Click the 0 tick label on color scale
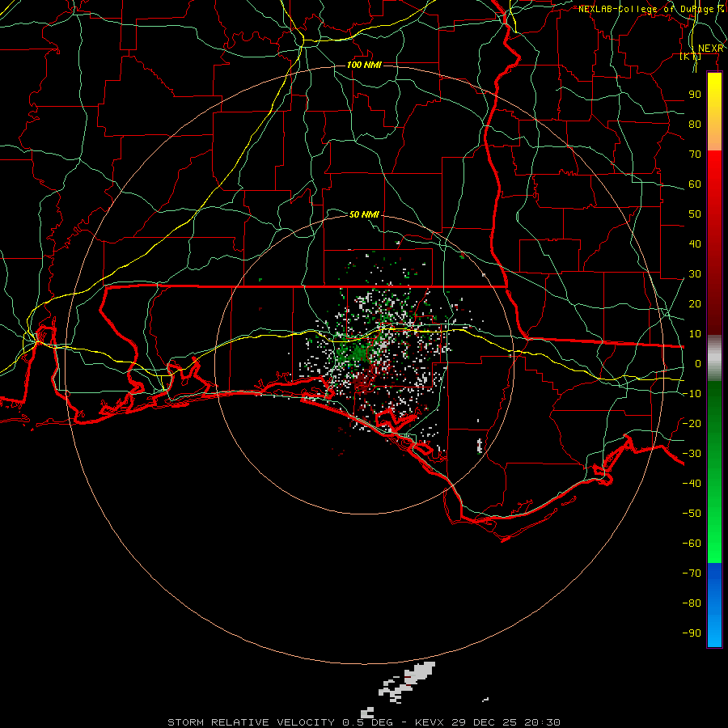 (698, 364)
